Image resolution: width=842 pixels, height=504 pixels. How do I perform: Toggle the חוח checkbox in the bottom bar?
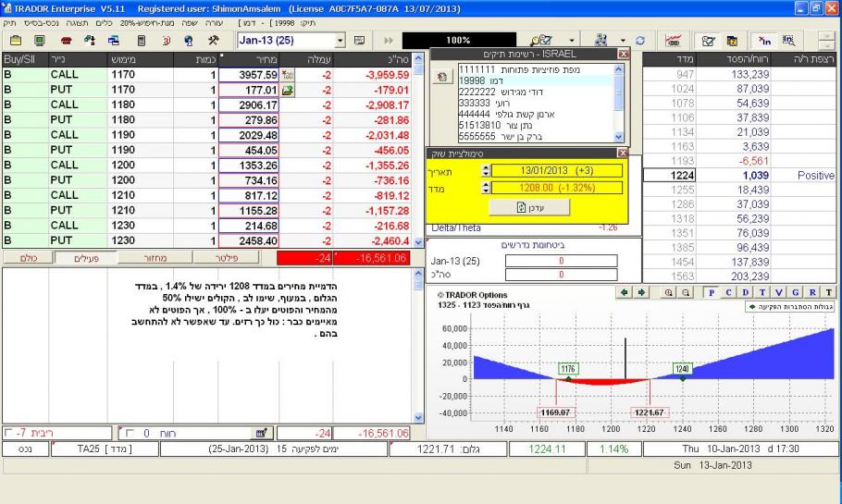129,433
